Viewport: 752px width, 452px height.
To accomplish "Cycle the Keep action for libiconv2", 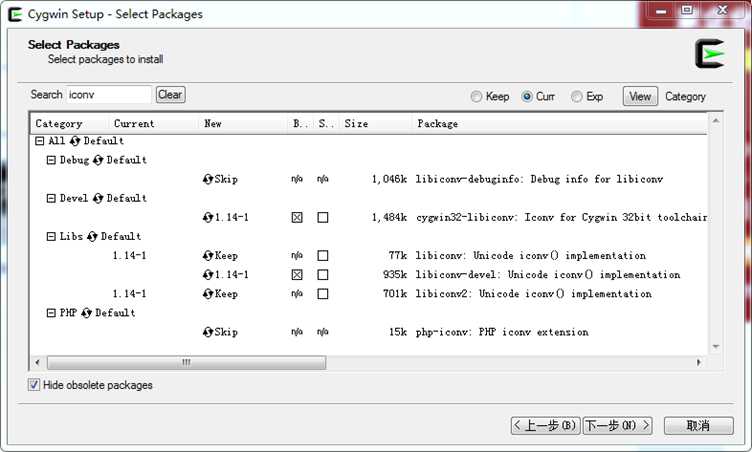I will coord(208,294).
